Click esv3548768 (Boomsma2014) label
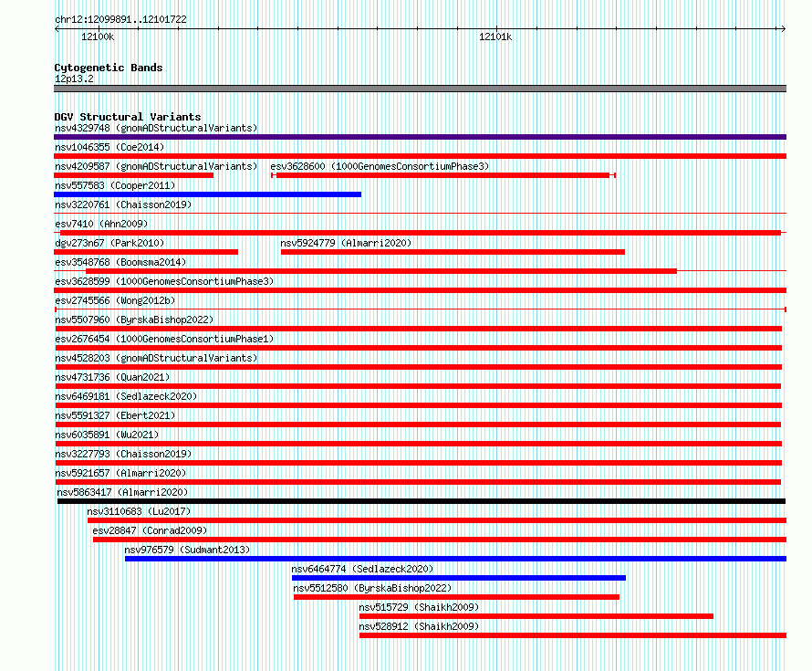The width and height of the screenshot is (812, 671). click(x=120, y=262)
